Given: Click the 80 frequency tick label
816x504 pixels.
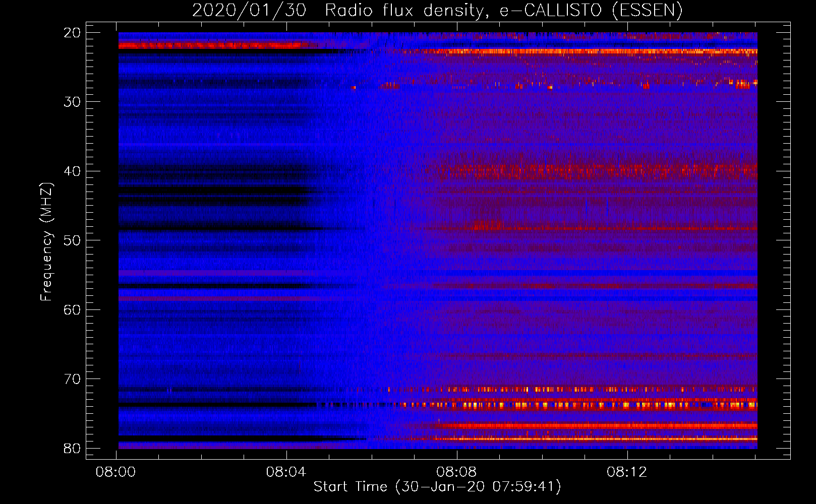Looking at the screenshot, I should pyautogui.click(x=72, y=449).
